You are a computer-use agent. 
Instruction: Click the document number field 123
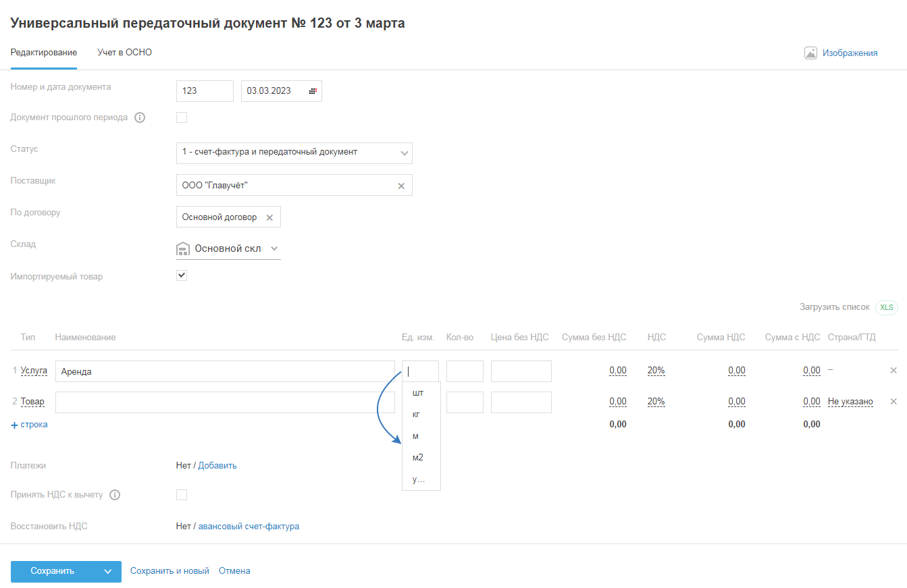(204, 91)
